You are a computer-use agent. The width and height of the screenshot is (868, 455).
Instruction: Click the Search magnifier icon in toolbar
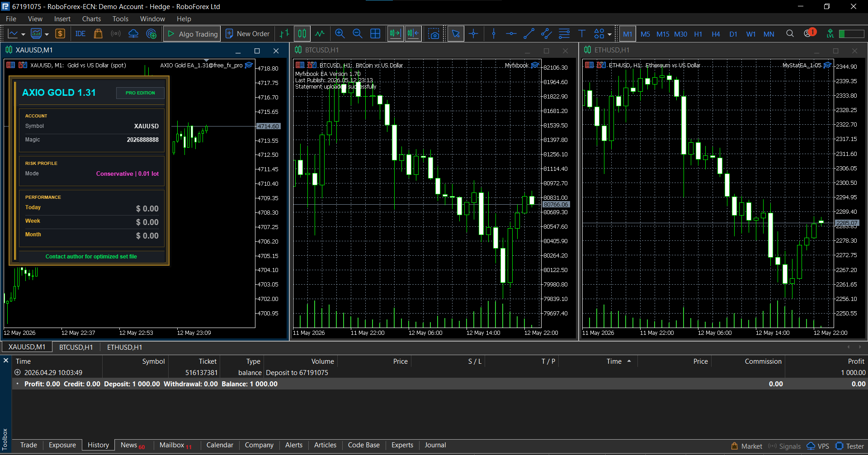pos(790,34)
